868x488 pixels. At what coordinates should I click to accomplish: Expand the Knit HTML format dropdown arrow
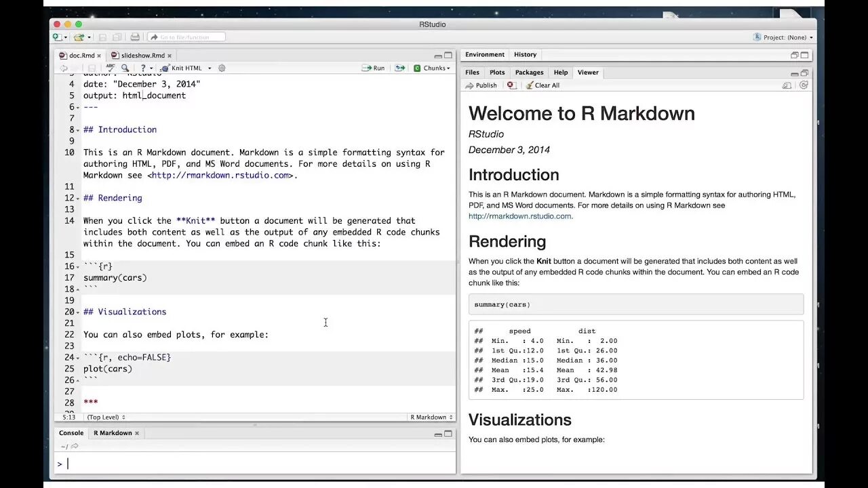pos(210,68)
